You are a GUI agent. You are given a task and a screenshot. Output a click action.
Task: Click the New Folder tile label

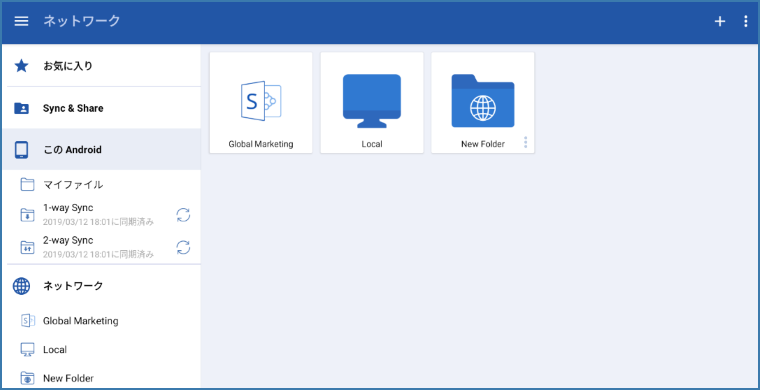[x=483, y=144]
